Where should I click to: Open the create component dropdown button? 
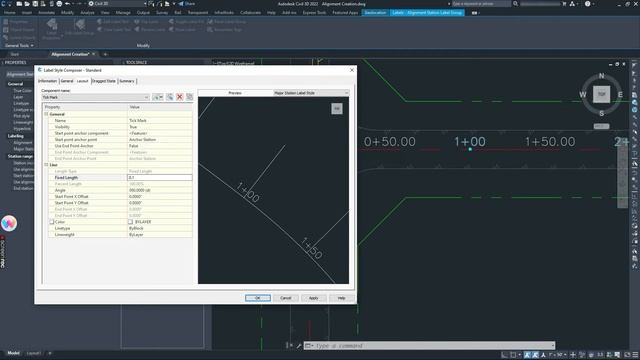click(158, 97)
